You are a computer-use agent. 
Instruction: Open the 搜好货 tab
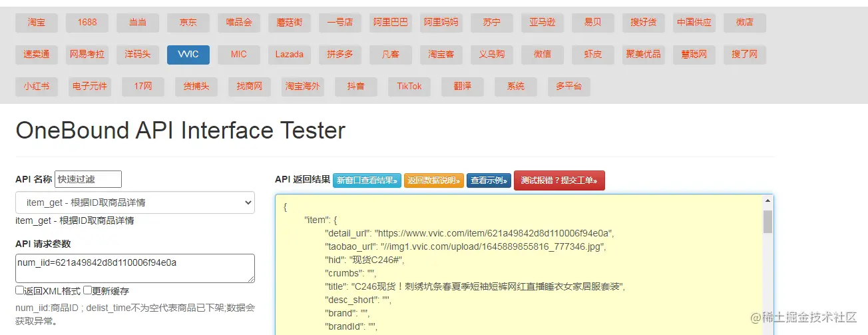(644, 23)
